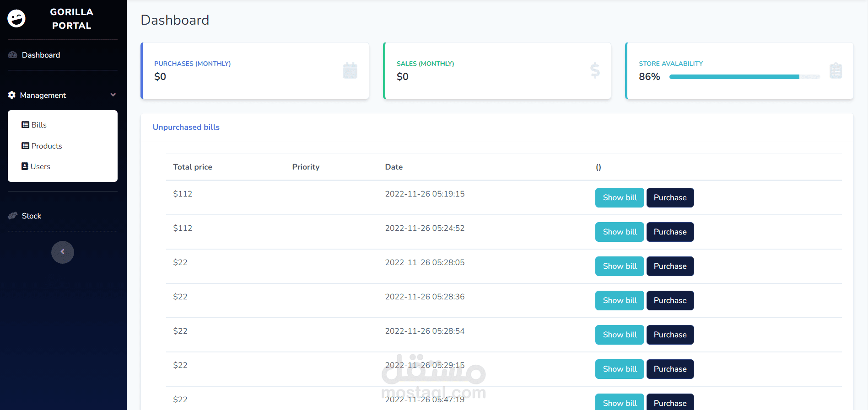Click the Gorilla Portal smiley logo icon

16,19
